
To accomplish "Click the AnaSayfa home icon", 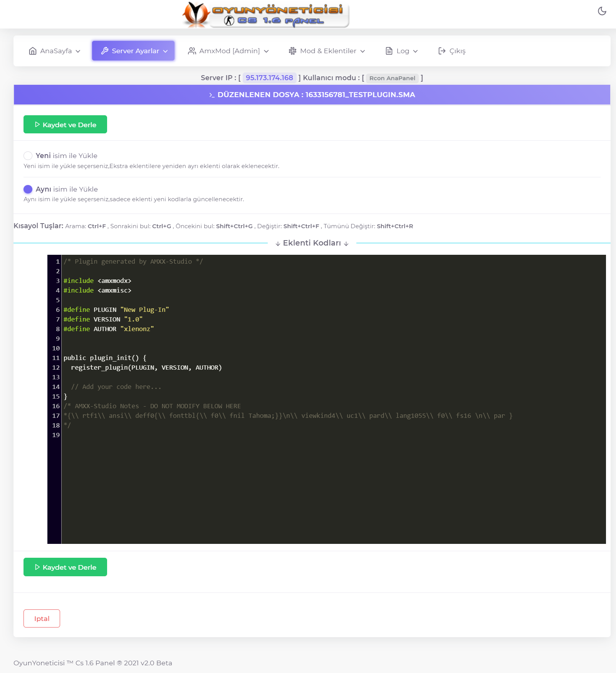I will tap(33, 51).
